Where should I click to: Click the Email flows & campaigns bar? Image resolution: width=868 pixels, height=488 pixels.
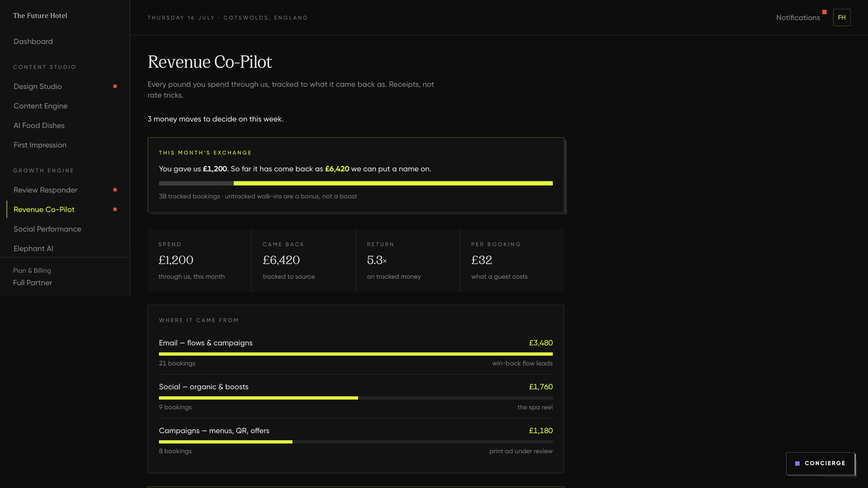[356, 354]
